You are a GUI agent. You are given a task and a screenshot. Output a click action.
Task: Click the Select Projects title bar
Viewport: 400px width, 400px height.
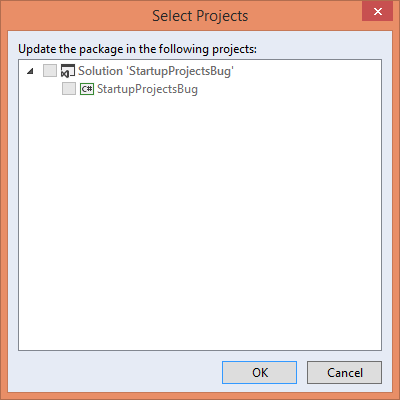(x=200, y=16)
